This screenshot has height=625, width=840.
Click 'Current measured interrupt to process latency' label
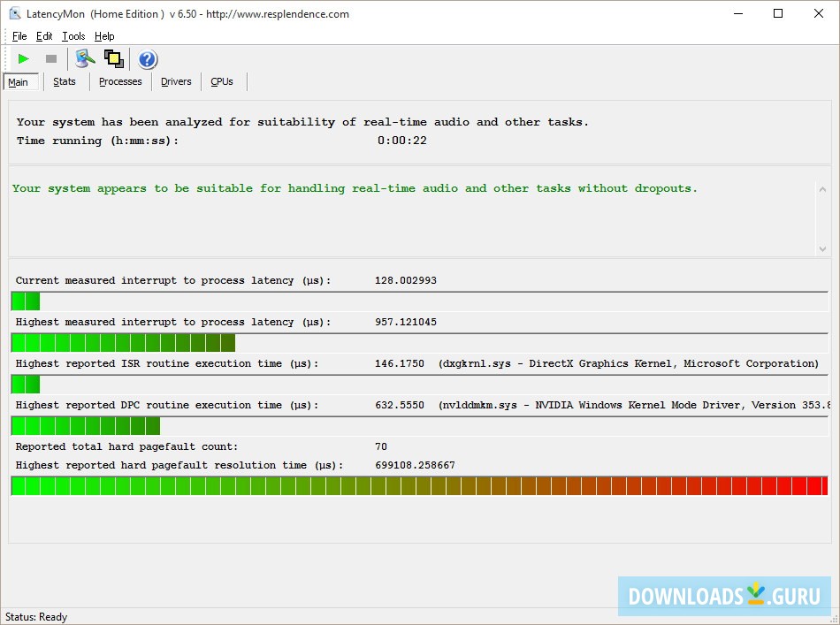point(173,280)
